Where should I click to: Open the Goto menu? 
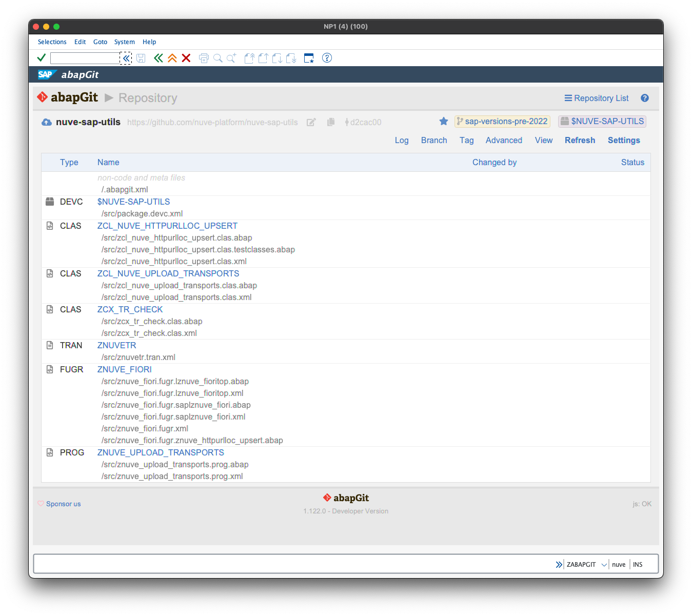click(x=101, y=42)
